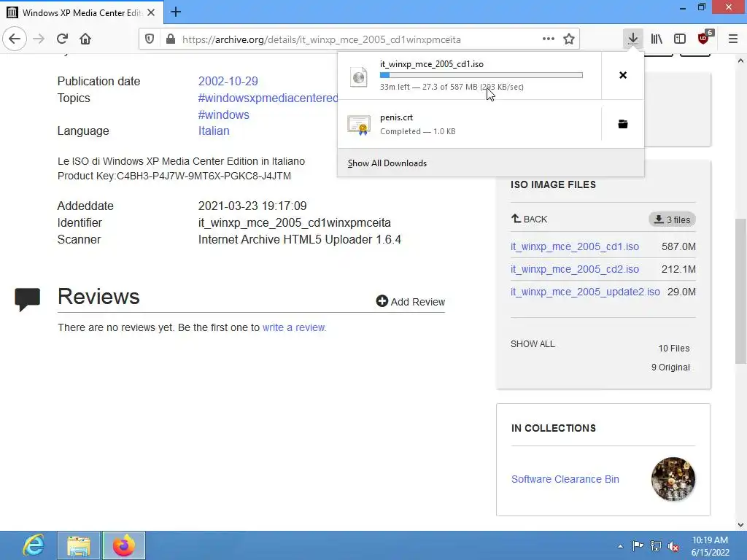Image resolution: width=747 pixels, height=560 pixels.
Task: Click Firefox taskbar button
Action: 124,545
